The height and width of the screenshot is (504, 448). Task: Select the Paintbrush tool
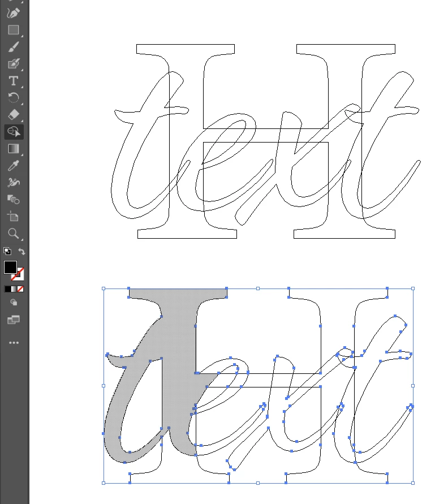point(13,47)
